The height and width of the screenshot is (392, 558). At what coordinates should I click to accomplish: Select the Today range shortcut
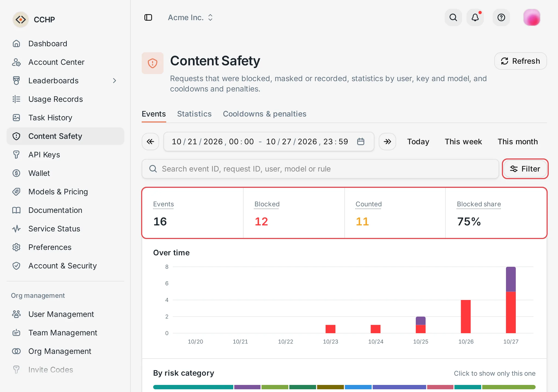418,142
